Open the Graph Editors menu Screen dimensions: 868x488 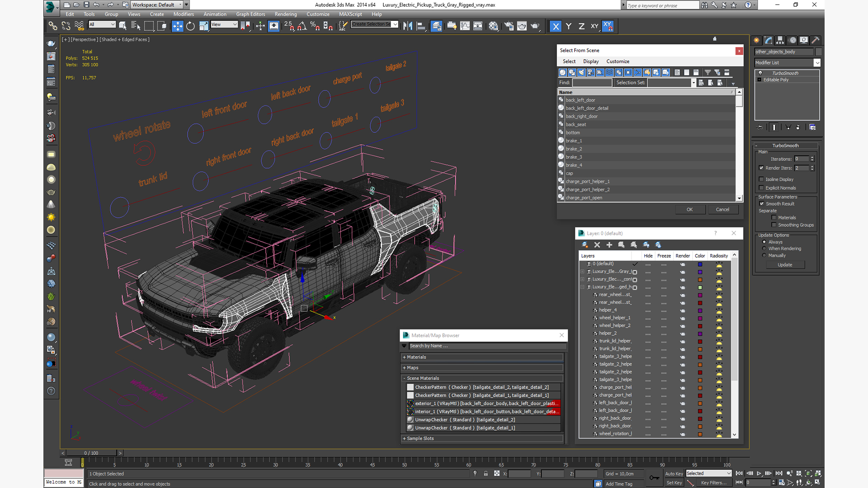(250, 14)
